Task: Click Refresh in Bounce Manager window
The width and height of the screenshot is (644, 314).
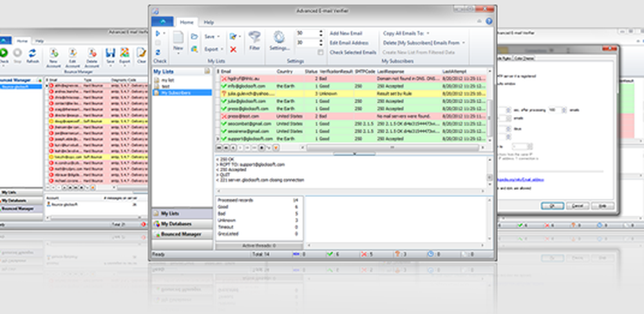Action: (x=32, y=56)
